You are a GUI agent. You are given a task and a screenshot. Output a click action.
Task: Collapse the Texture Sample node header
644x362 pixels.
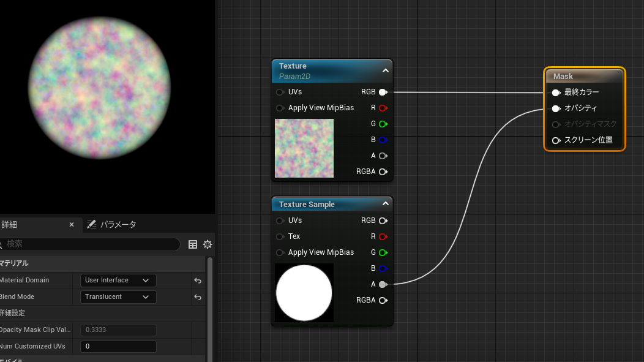(x=386, y=203)
